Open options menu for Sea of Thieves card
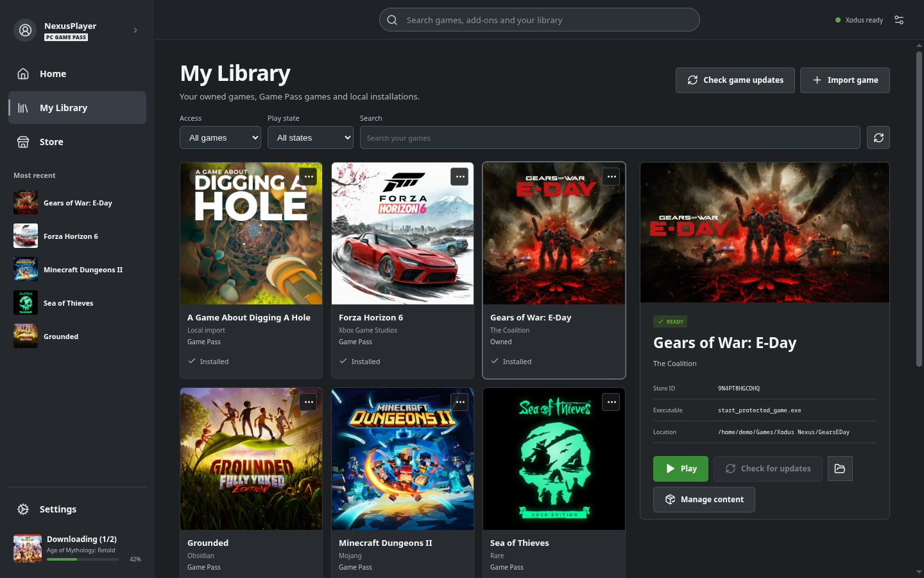 tap(612, 402)
